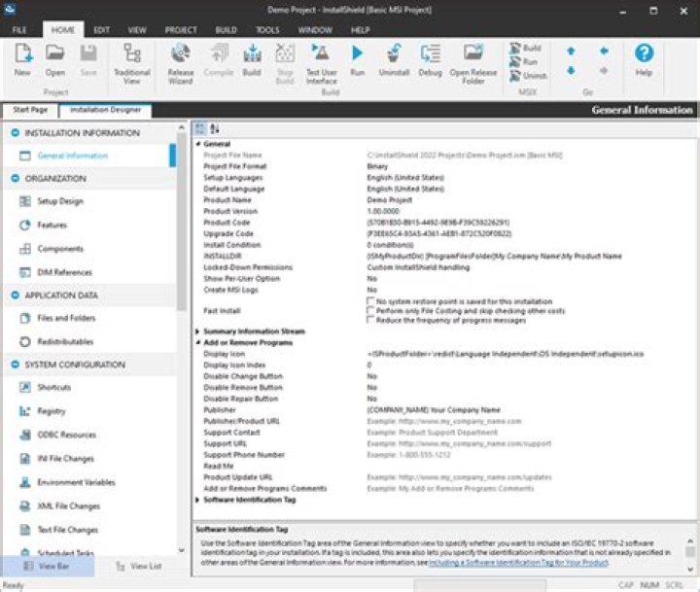The height and width of the screenshot is (592, 700).
Task: Click the help pane scroll down arrow
Action: click(x=689, y=569)
